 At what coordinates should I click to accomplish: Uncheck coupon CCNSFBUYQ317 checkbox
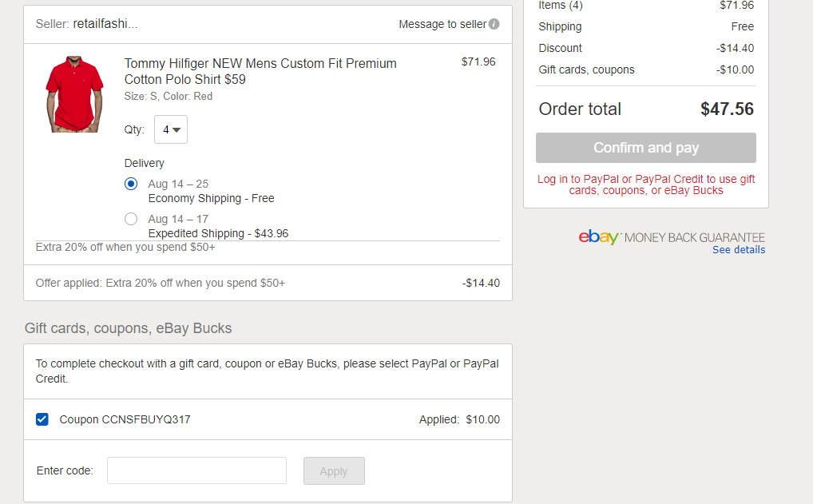coord(42,419)
